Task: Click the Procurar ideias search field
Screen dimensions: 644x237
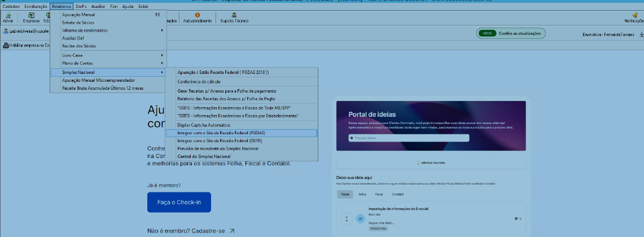Action: [409, 138]
